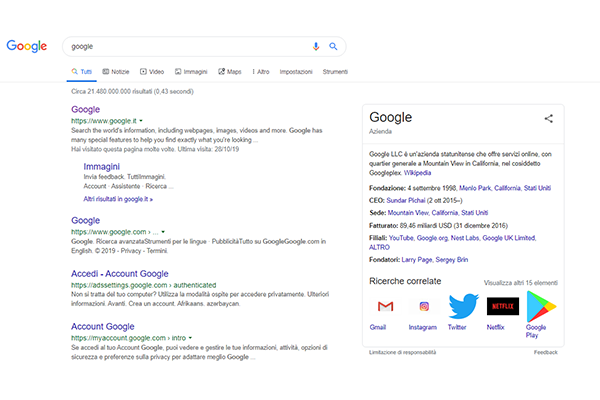The width and height of the screenshot is (600, 400).
Task: Switch to the Maps tab
Action: click(x=230, y=72)
